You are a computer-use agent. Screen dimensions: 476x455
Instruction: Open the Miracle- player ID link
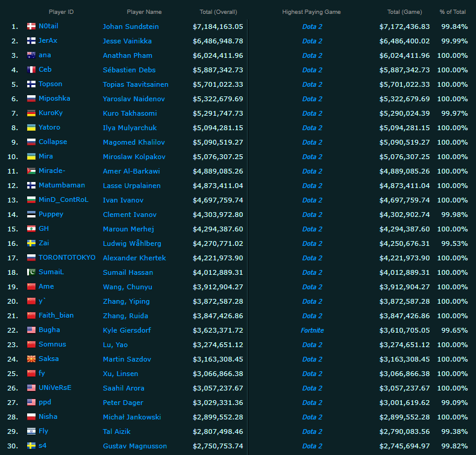click(52, 171)
